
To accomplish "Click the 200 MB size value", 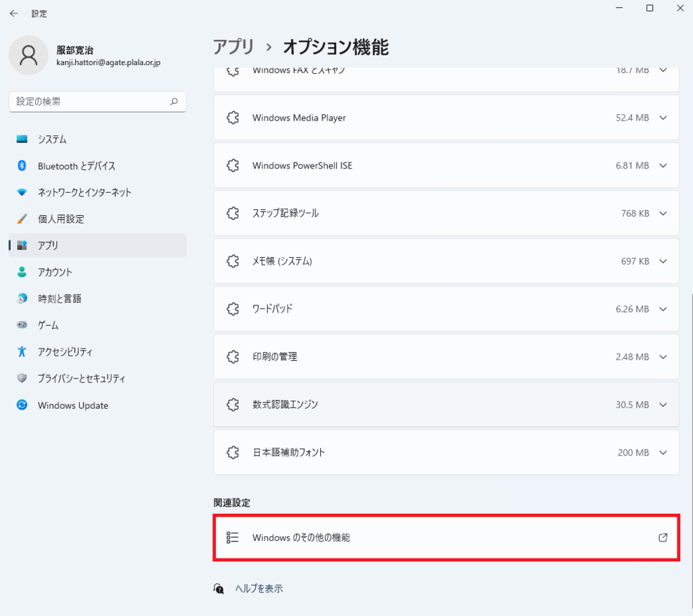I will [x=633, y=452].
